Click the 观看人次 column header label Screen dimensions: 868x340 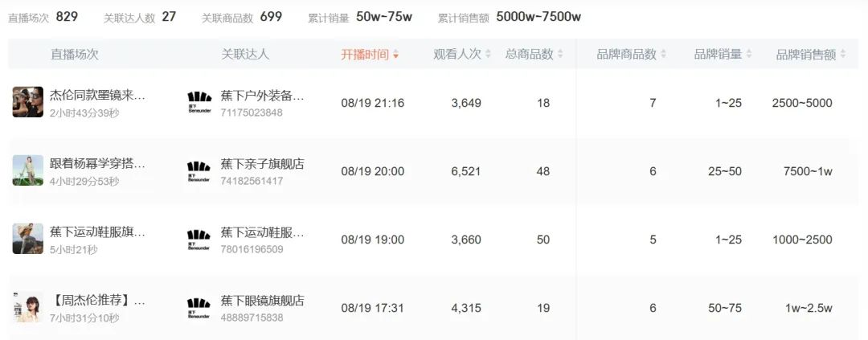(457, 55)
